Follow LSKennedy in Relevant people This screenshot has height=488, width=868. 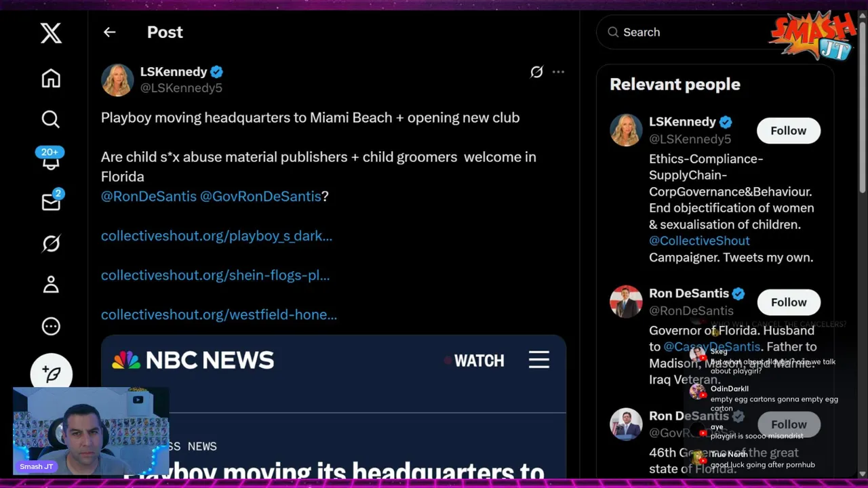[x=788, y=131]
